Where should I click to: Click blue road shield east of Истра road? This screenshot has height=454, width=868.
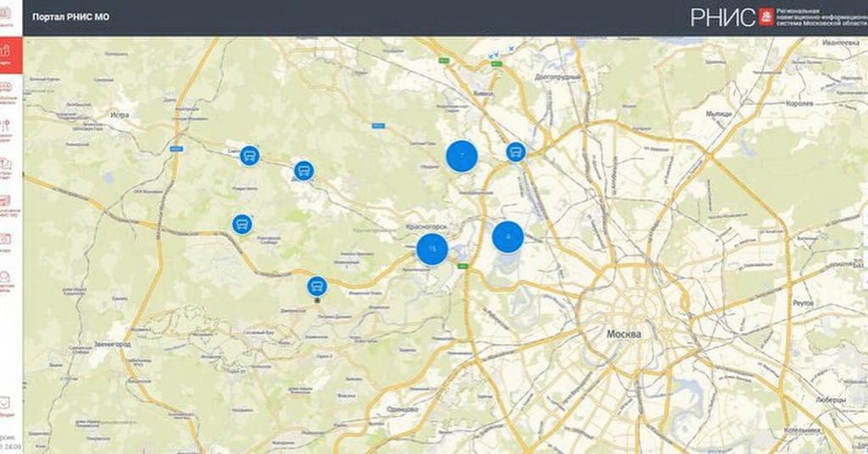[176, 148]
